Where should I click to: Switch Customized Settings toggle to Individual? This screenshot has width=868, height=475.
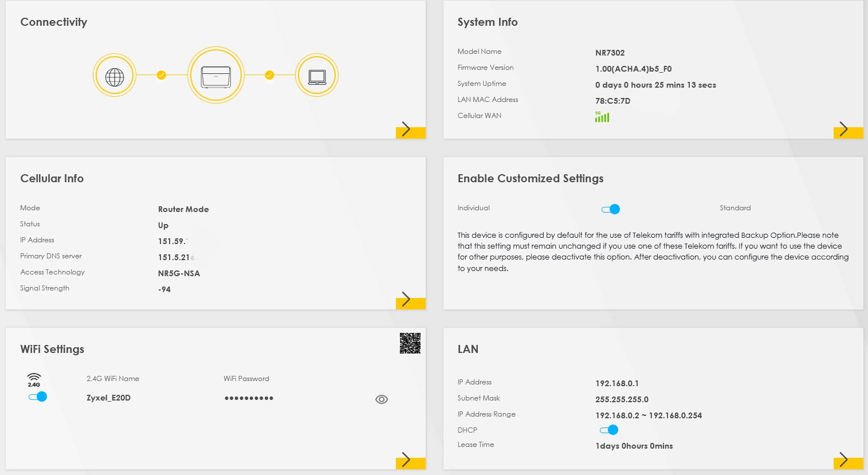tap(611, 209)
